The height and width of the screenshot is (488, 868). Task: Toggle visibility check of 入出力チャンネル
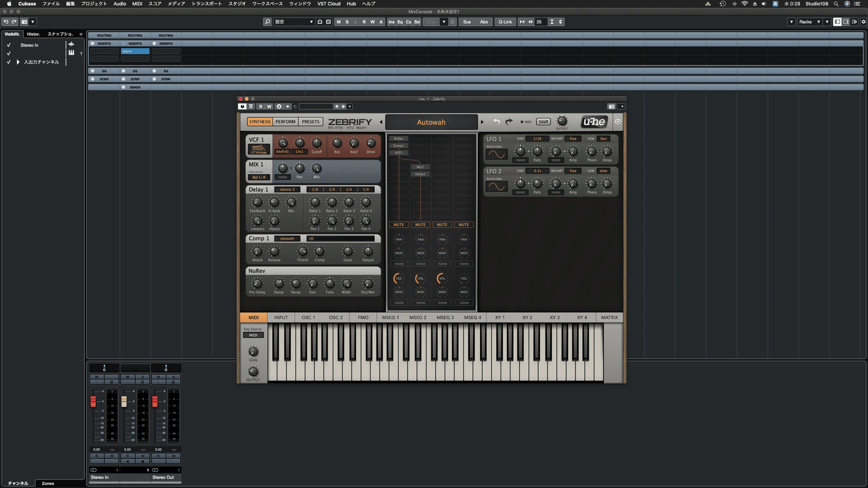click(x=9, y=62)
